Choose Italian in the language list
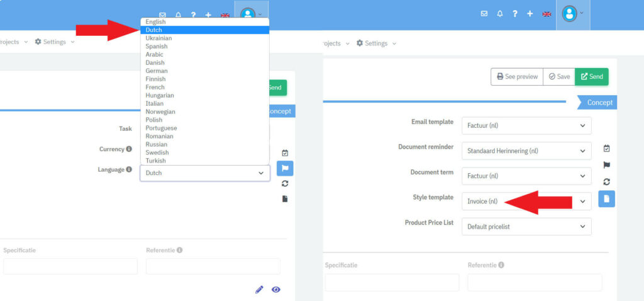Image resolution: width=644 pixels, height=301 pixels. pyautogui.click(x=204, y=104)
